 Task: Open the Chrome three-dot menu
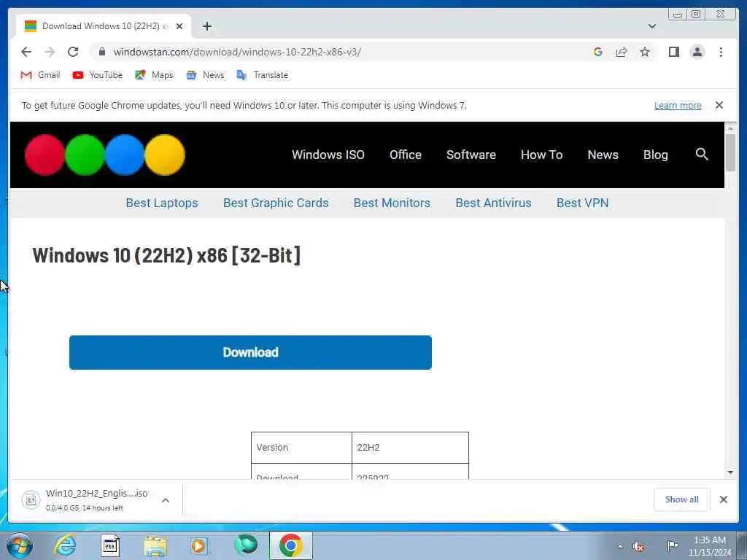click(721, 52)
